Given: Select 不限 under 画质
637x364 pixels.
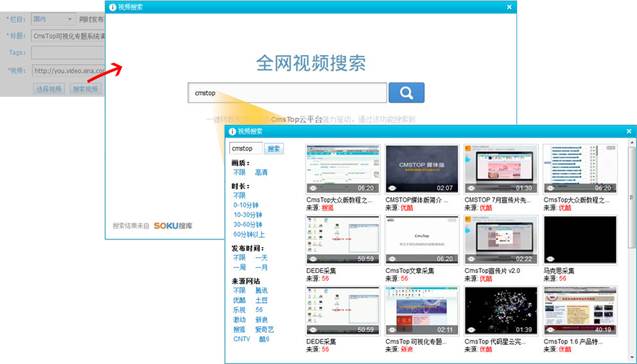Looking at the screenshot, I should pos(239,172).
